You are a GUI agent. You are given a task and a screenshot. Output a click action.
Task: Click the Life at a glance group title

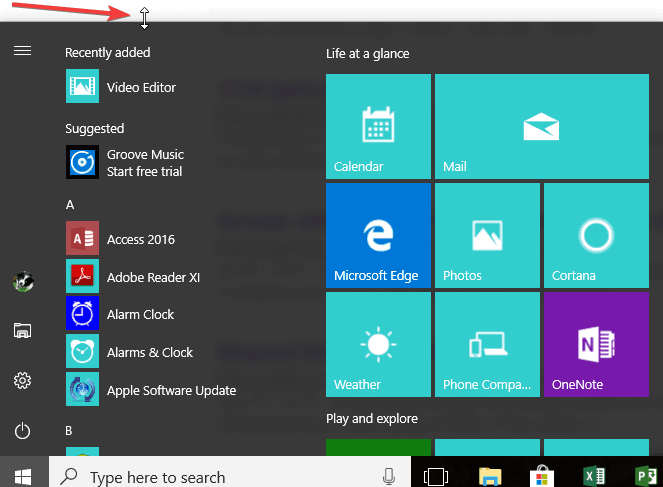tap(367, 54)
